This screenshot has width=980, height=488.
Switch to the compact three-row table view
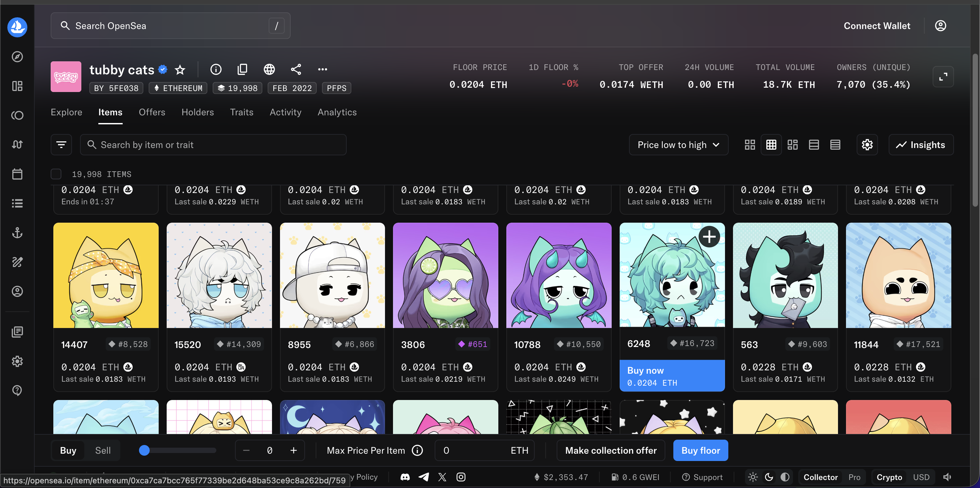[x=835, y=145]
